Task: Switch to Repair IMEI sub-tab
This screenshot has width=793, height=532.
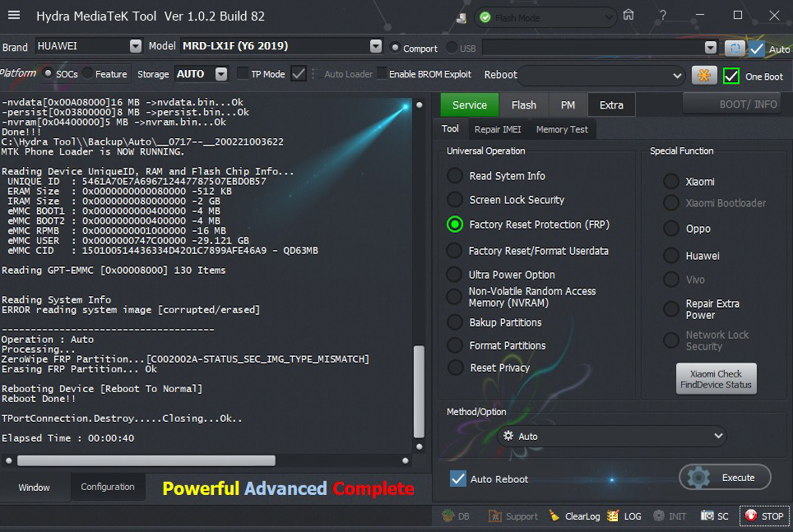Action: 498,129
